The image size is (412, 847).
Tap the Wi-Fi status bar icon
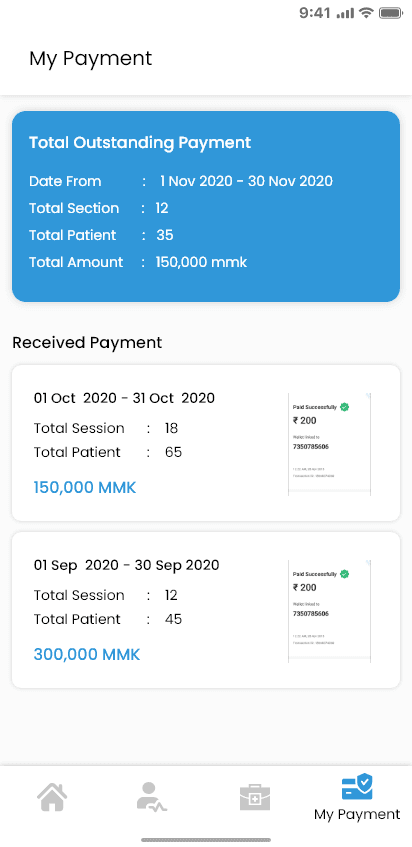(367, 13)
